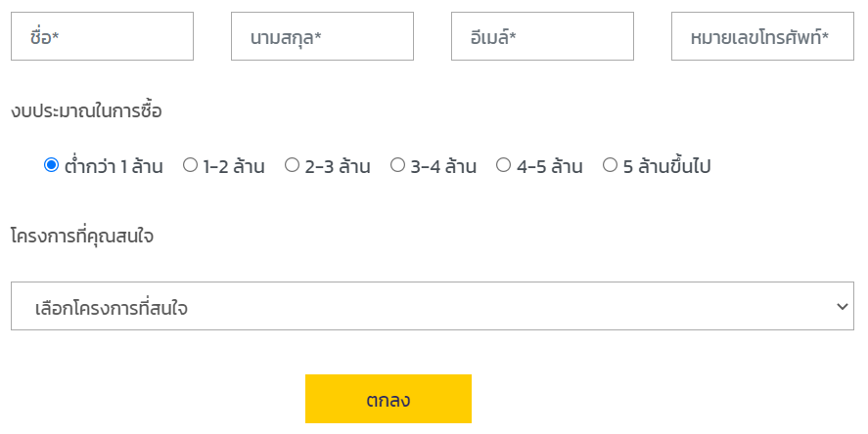Click the chevron arrow of project dropdown
The width and height of the screenshot is (868, 434).
[x=842, y=307]
